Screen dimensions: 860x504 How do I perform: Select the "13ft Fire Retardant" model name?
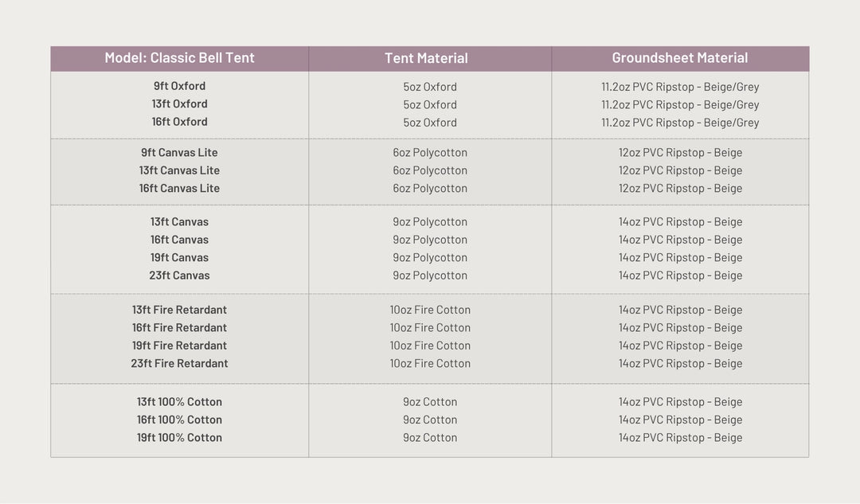[179, 310]
